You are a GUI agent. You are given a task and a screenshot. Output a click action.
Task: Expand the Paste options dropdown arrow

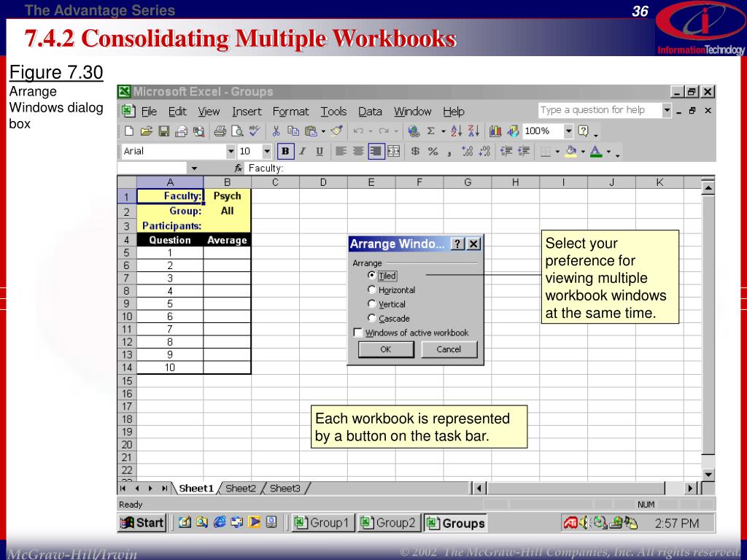point(323,131)
